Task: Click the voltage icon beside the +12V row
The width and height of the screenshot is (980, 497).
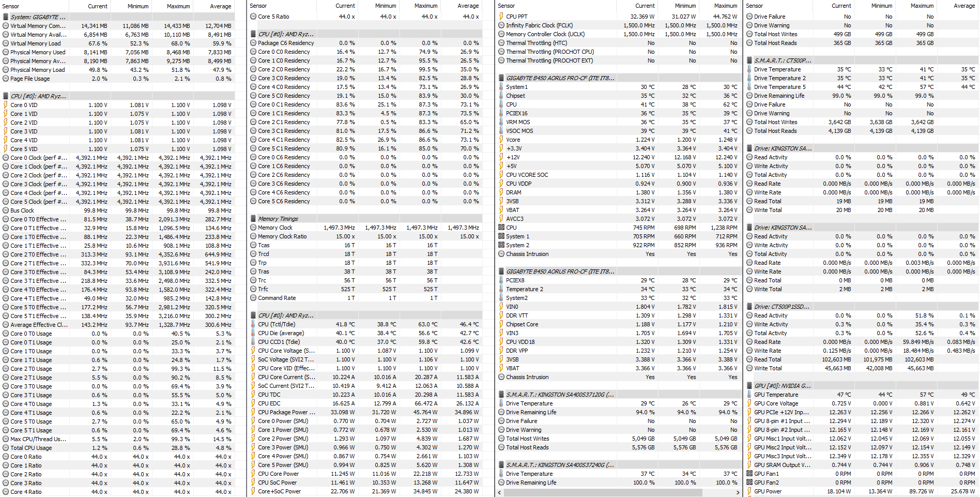Action: click(501, 157)
